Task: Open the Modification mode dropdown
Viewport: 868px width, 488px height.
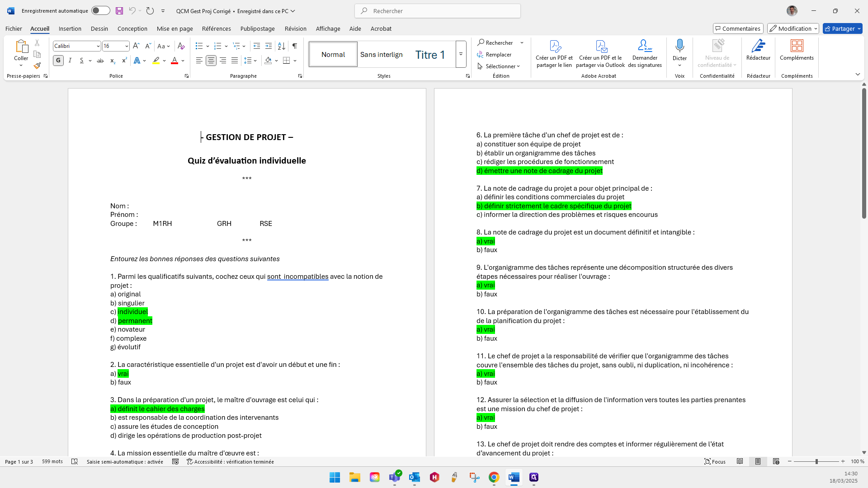Action: tap(793, 28)
